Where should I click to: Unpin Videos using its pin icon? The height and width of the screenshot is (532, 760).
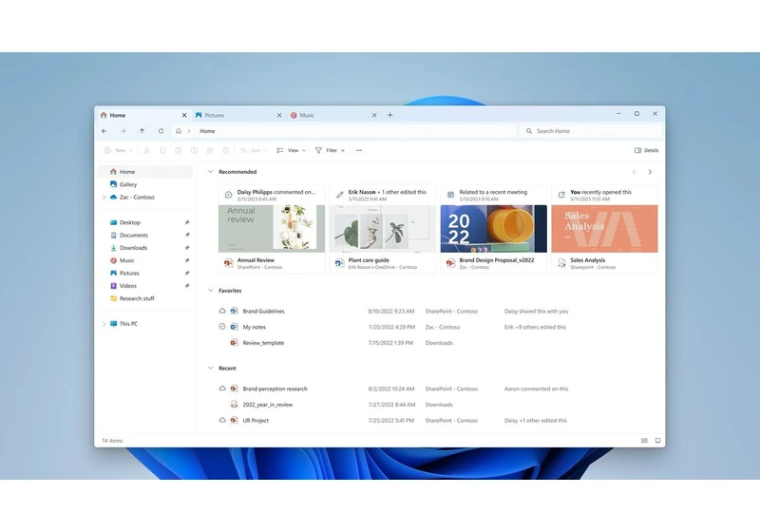coord(187,286)
